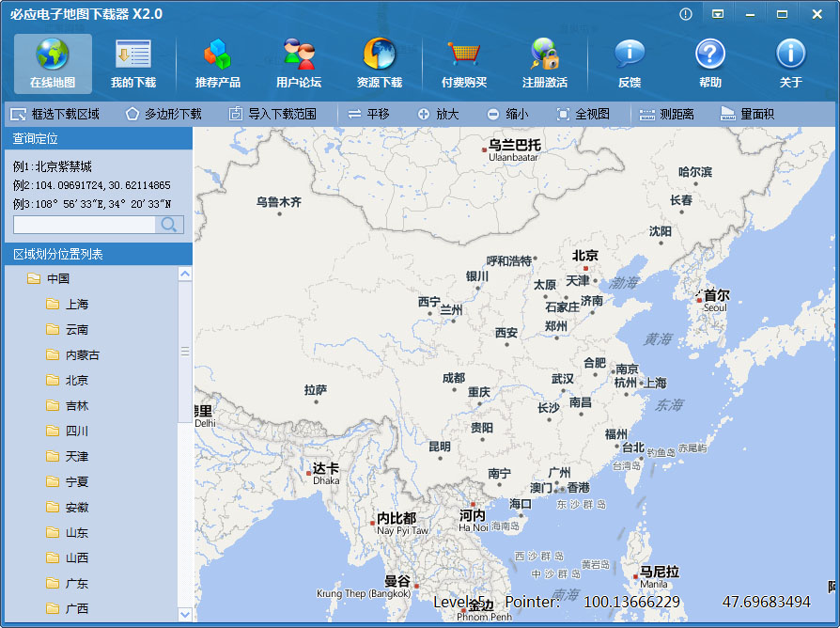The width and height of the screenshot is (840, 628).
Task: Click the 区域划分位置列表 panel header
Action: pyautogui.click(x=99, y=254)
